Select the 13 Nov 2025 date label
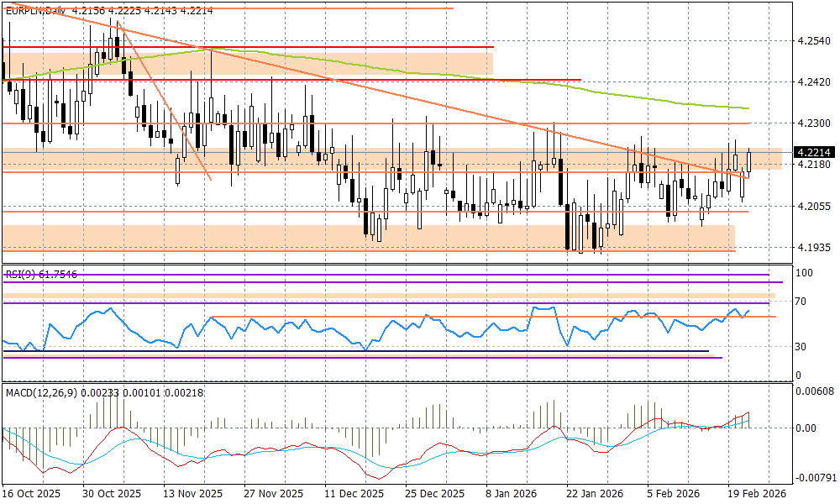 (192, 495)
